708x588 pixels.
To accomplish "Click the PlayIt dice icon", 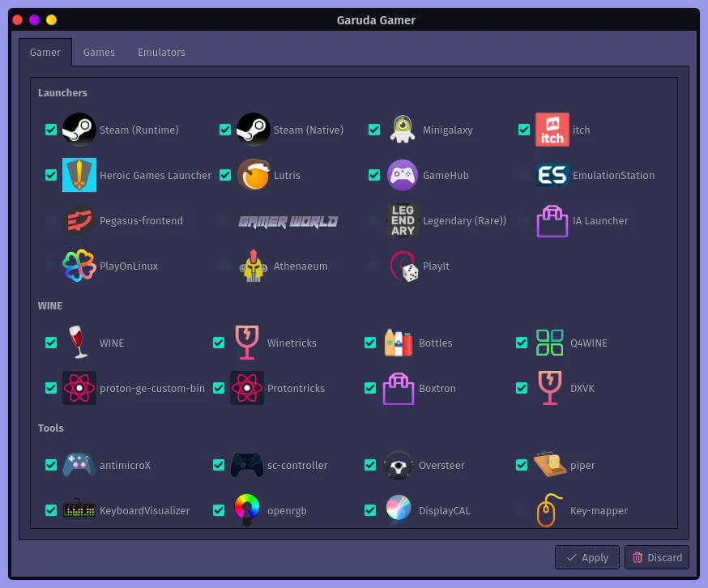I will pos(403,266).
